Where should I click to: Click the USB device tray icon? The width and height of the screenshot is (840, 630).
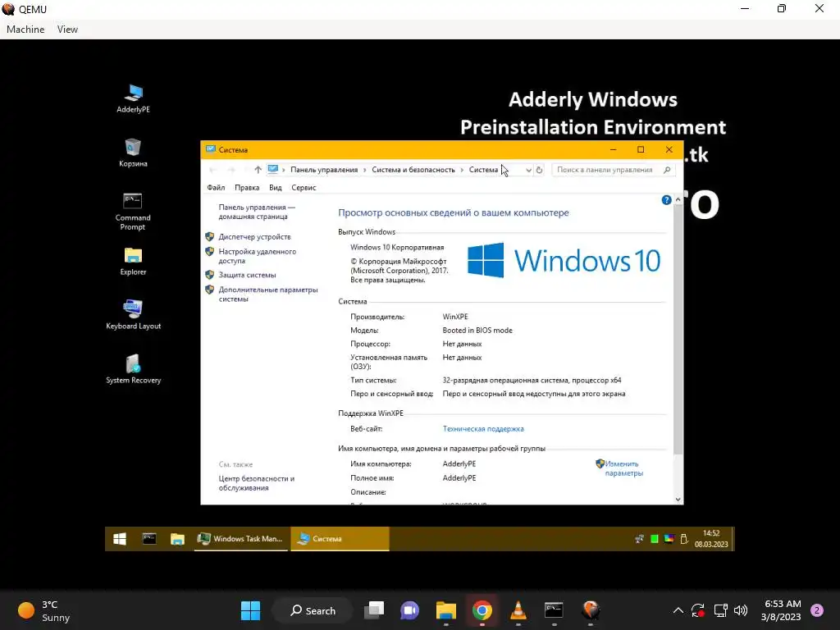coord(684,539)
